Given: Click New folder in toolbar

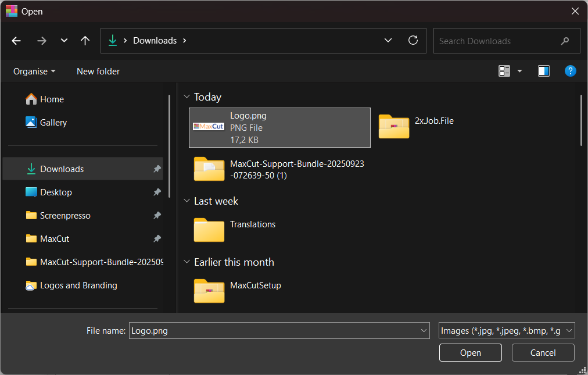Looking at the screenshot, I should pyautogui.click(x=98, y=72).
